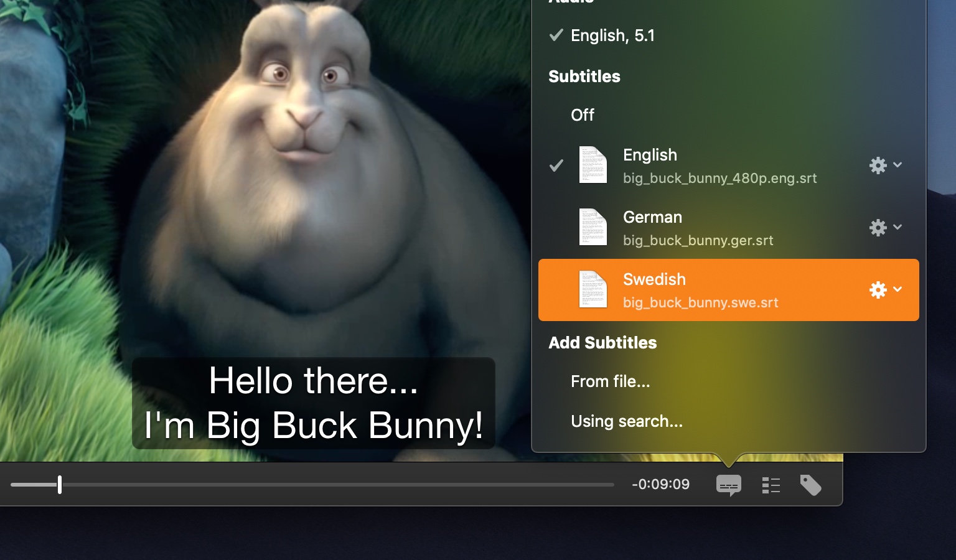Seek to the middle of the timeline bar
The image size is (956, 560).
tap(312, 484)
